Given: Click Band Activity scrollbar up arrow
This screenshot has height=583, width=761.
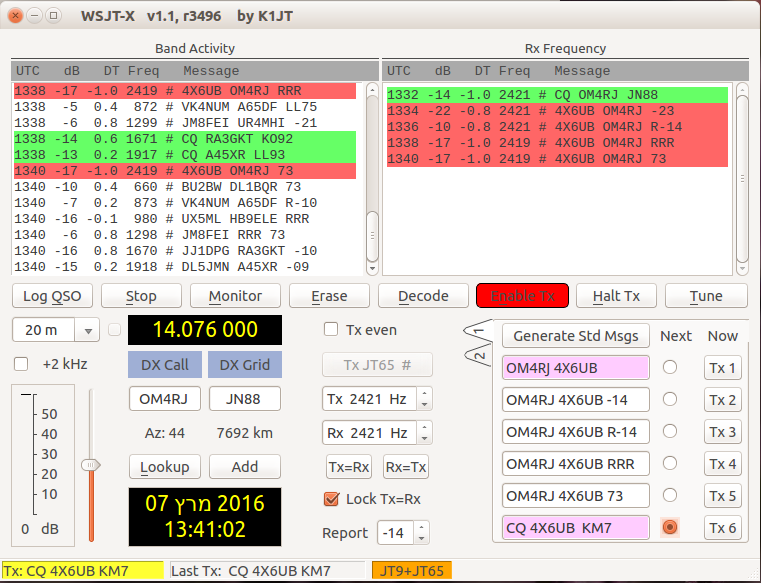Looking at the screenshot, I should [x=372, y=89].
